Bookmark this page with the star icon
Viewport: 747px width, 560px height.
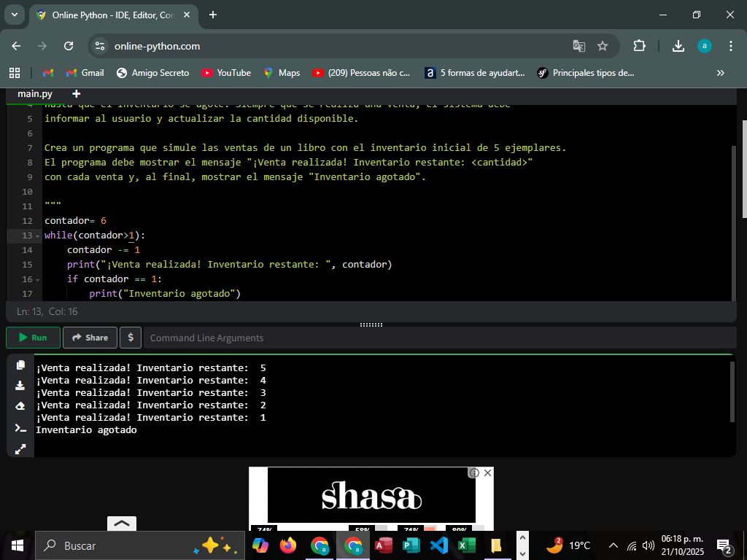[x=603, y=46]
